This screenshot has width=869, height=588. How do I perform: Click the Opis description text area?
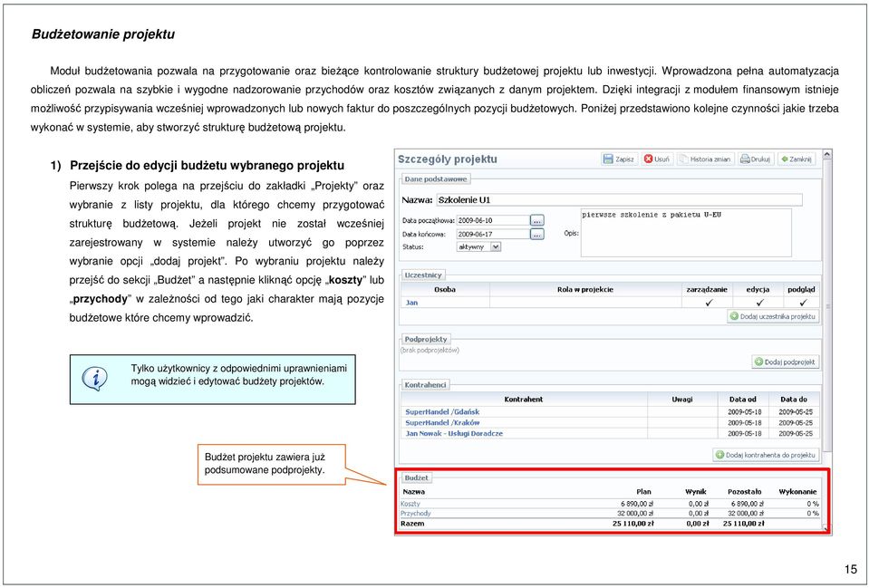pyautogui.click(x=686, y=233)
